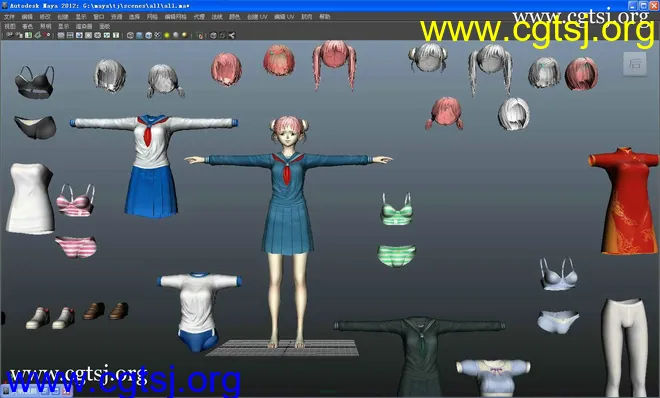Screen dimensions: 660x398
Task: Select the lavender blouse with purple bow
Action: [x=493, y=377]
